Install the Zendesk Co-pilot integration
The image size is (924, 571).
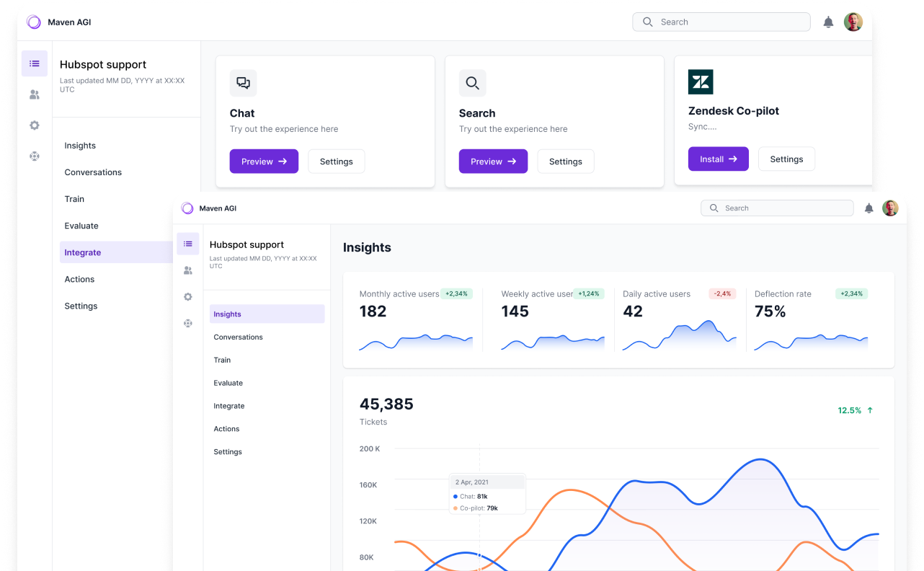click(719, 159)
